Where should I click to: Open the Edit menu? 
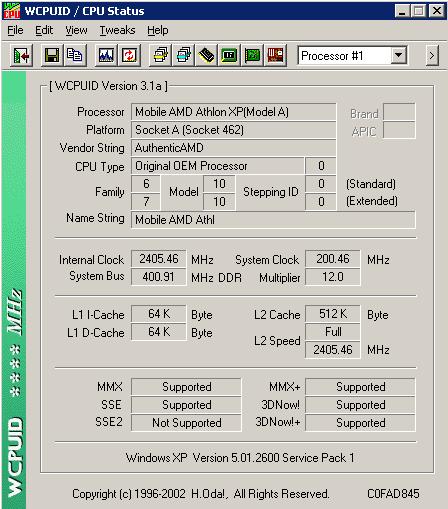coord(44,30)
